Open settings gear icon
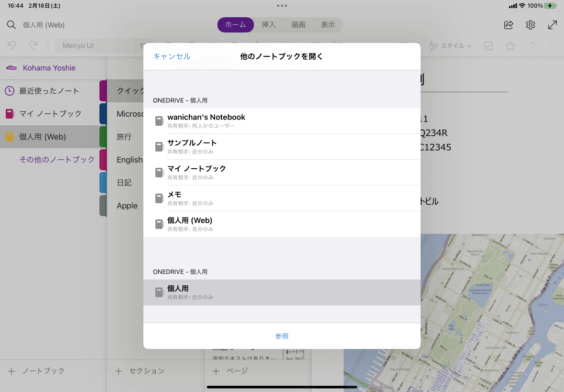Viewport: 564px width, 392px height. [530, 25]
